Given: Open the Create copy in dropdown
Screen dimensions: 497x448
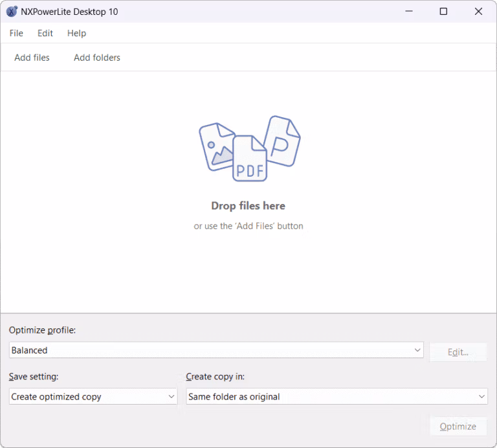Looking at the screenshot, I should (x=337, y=396).
